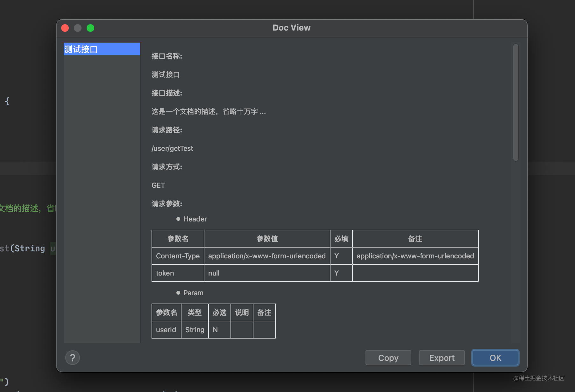Click the null value cell for token
Image resolution: width=575 pixels, height=392 pixels.
[214, 273]
